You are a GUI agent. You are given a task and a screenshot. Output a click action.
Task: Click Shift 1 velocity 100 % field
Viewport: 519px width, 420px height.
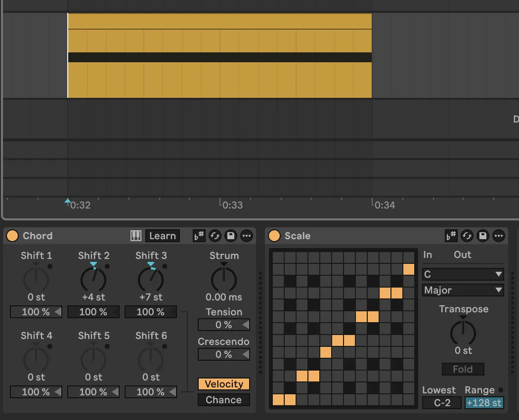[36, 312]
